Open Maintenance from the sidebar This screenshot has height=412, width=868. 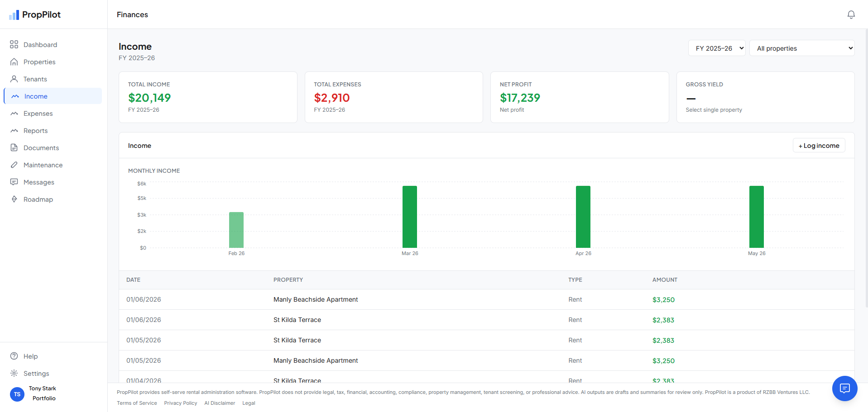(x=53, y=165)
